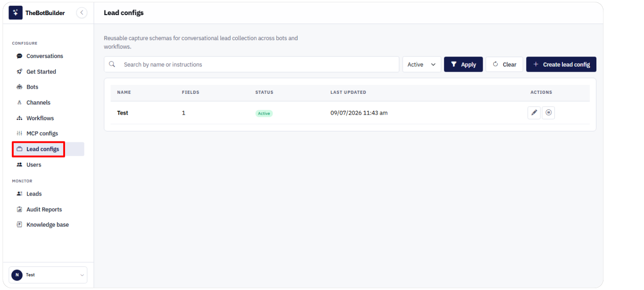This screenshot has height=290, width=644.
Task: Clear the search filters
Action: tap(504, 65)
